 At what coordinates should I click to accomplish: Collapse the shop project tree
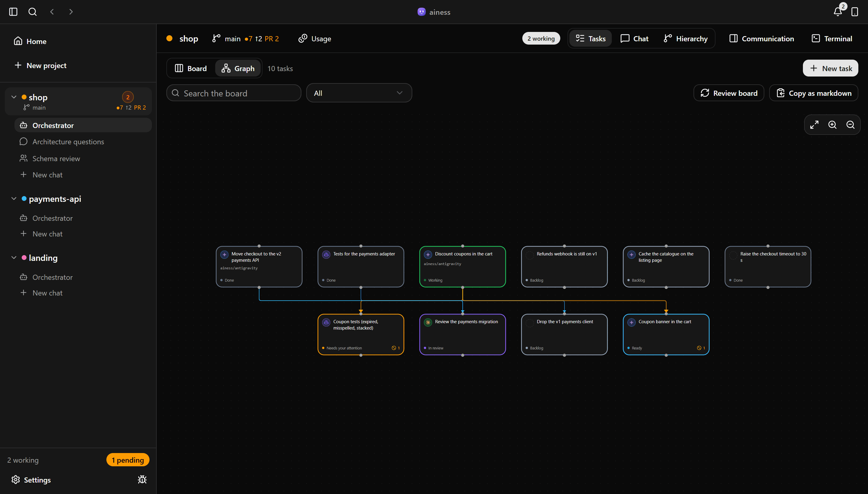(14, 97)
